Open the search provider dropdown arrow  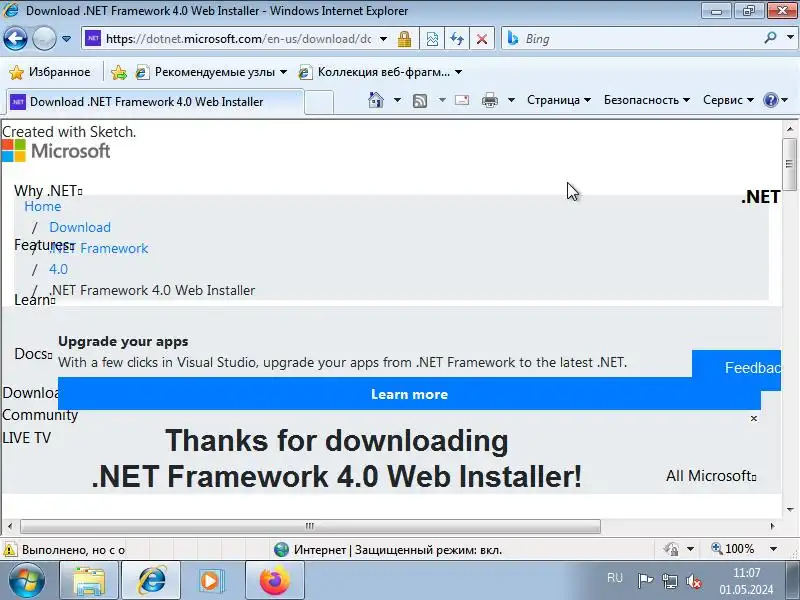(x=790, y=38)
